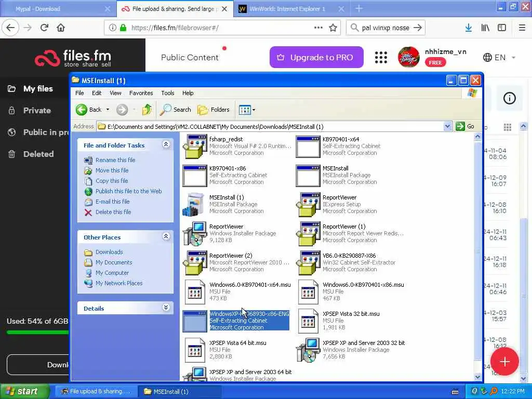This screenshot has height=399, width=532.
Task: Open the Help menu
Action: (x=188, y=93)
